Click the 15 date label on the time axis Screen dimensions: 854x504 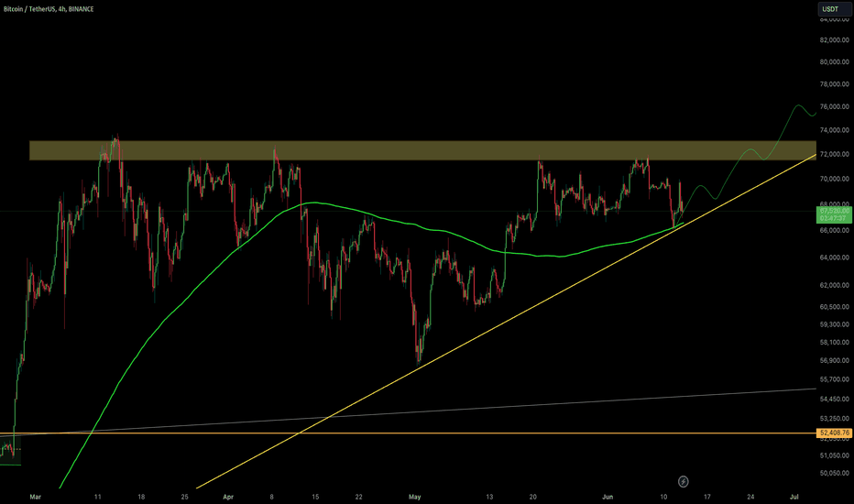tap(315, 497)
